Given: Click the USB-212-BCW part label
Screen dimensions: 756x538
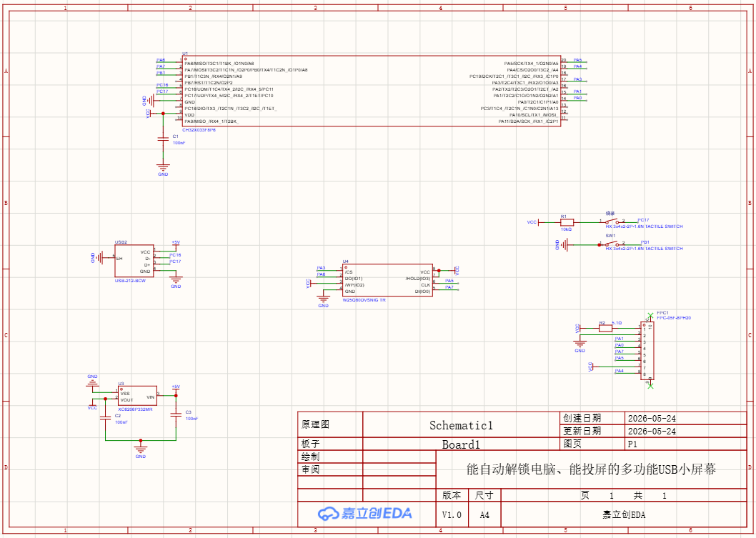Looking at the screenshot, I should click(x=130, y=281).
